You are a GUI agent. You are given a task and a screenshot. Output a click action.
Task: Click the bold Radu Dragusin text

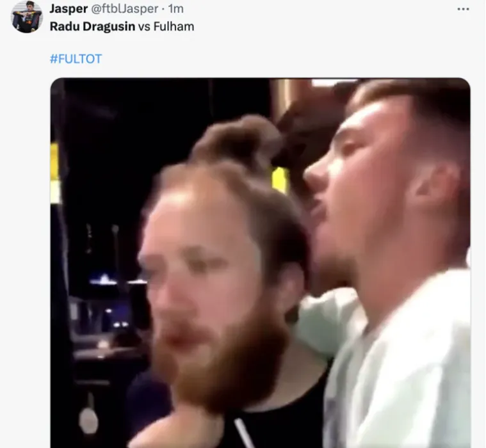click(x=92, y=26)
